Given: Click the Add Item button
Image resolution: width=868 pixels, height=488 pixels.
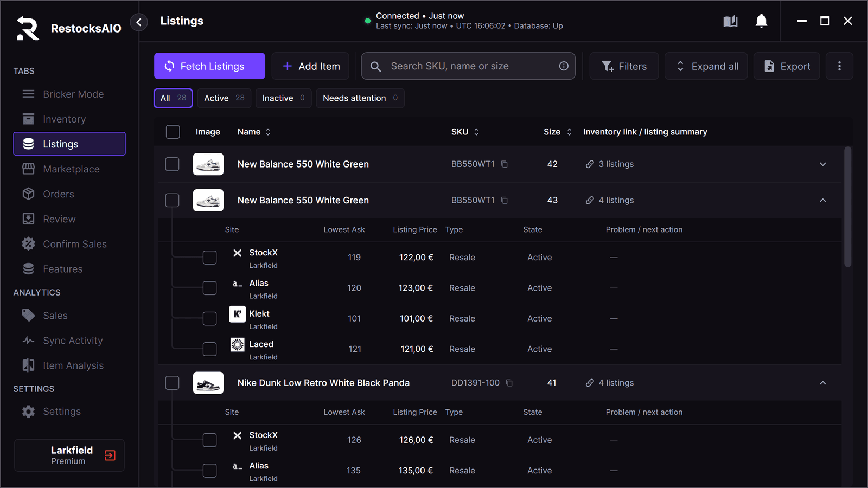Looking at the screenshot, I should (311, 66).
